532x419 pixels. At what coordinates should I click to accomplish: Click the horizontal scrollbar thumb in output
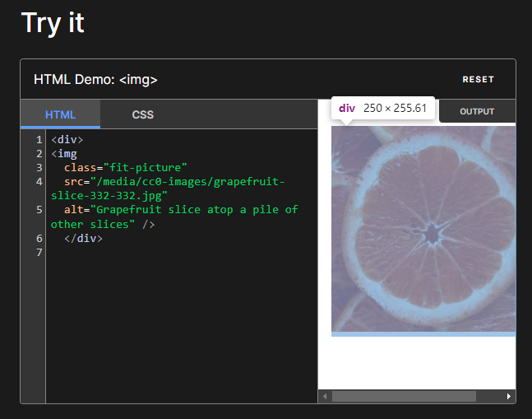403,397
